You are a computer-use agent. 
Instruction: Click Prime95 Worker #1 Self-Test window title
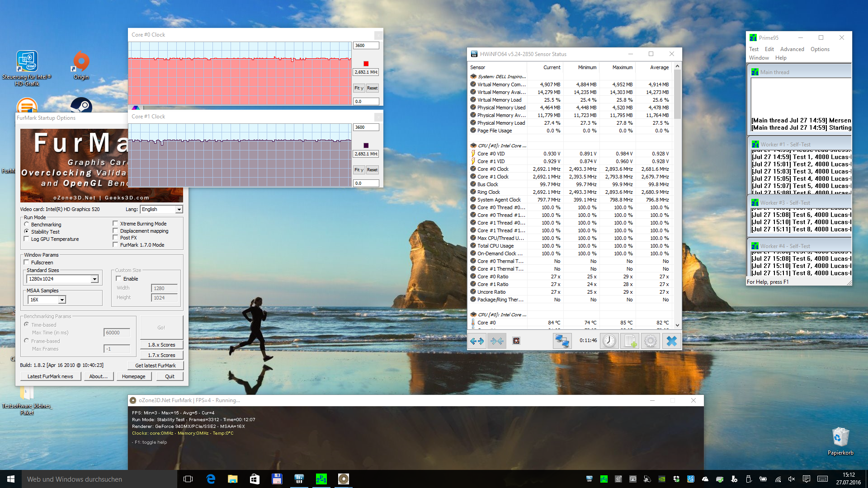coord(785,145)
